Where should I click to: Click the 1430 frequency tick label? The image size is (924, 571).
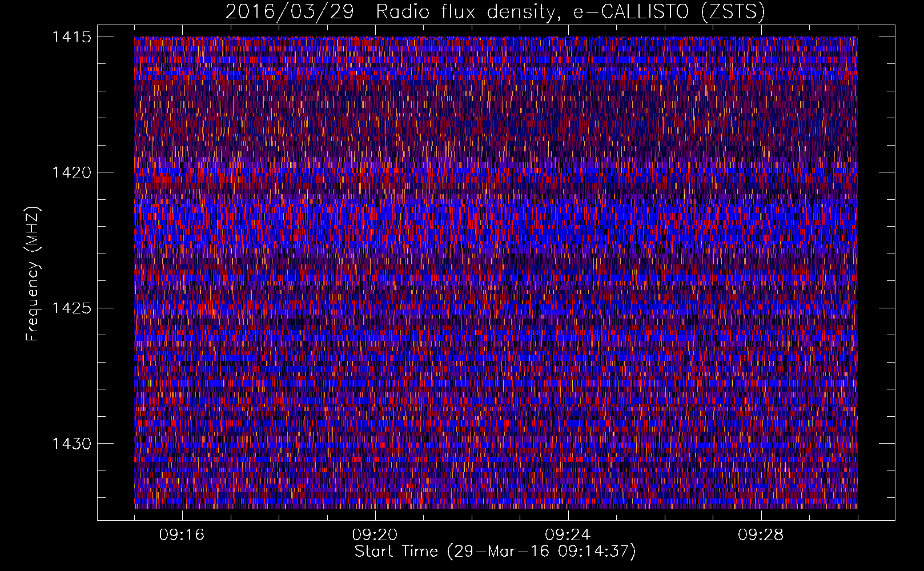pyautogui.click(x=71, y=444)
